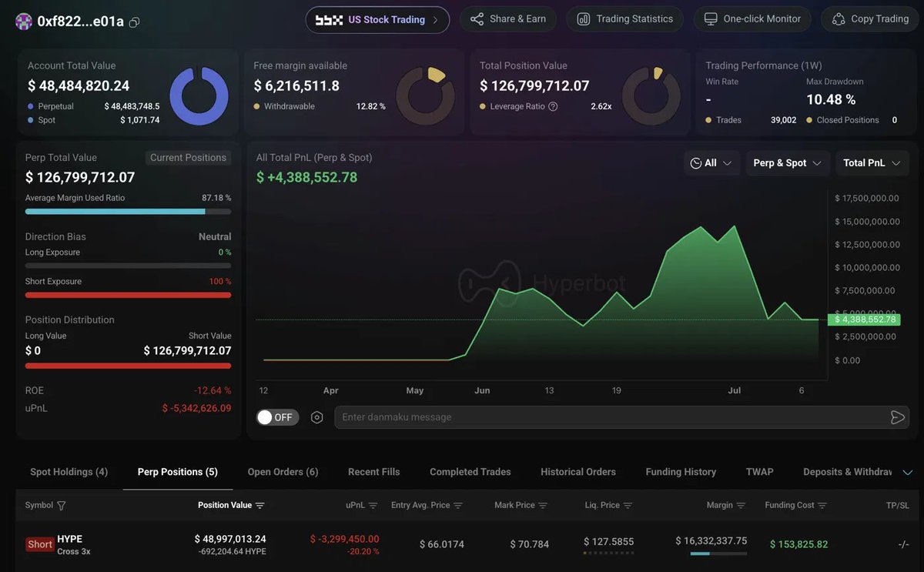Open US Stock Trading button
This screenshot has width=924, height=572.
coord(377,19)
